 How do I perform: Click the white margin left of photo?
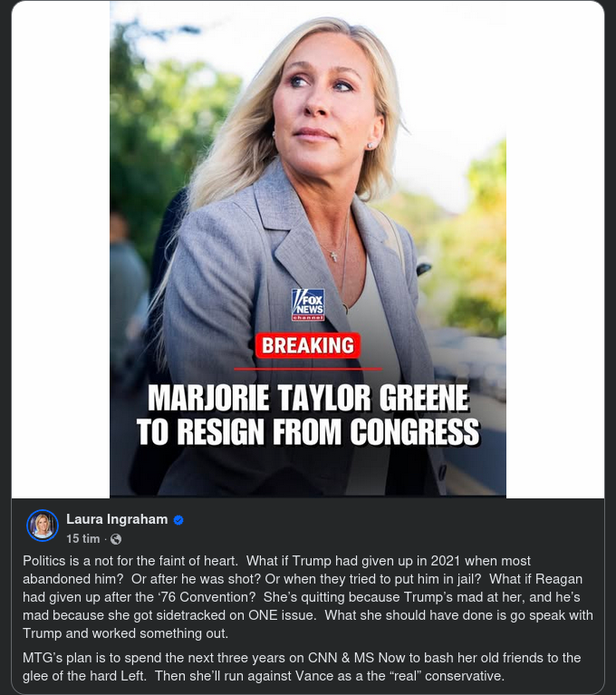click(61, 249)
